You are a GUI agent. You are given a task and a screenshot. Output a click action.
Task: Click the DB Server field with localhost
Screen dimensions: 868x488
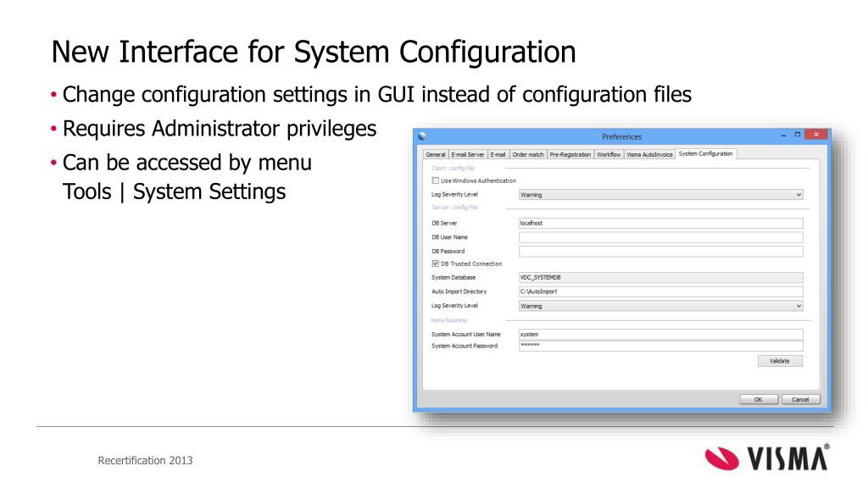[660, 223]
